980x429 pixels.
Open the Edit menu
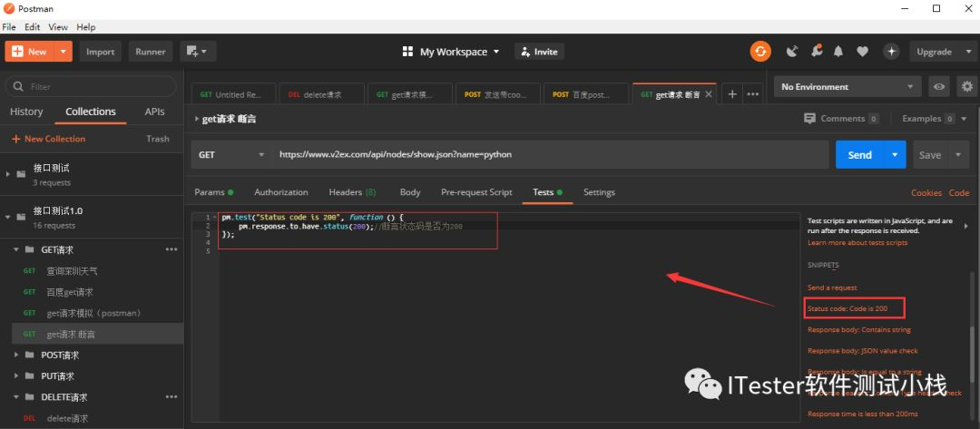point(32,27)
